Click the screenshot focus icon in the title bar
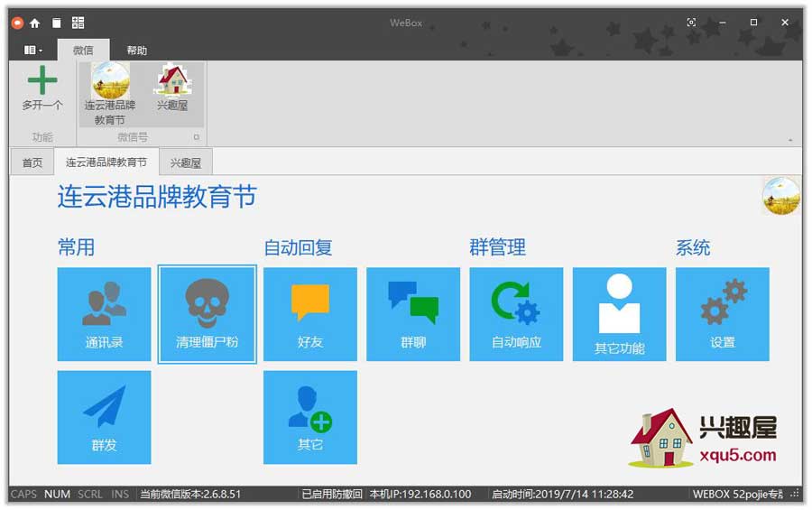812x510 pixels. 691,23
